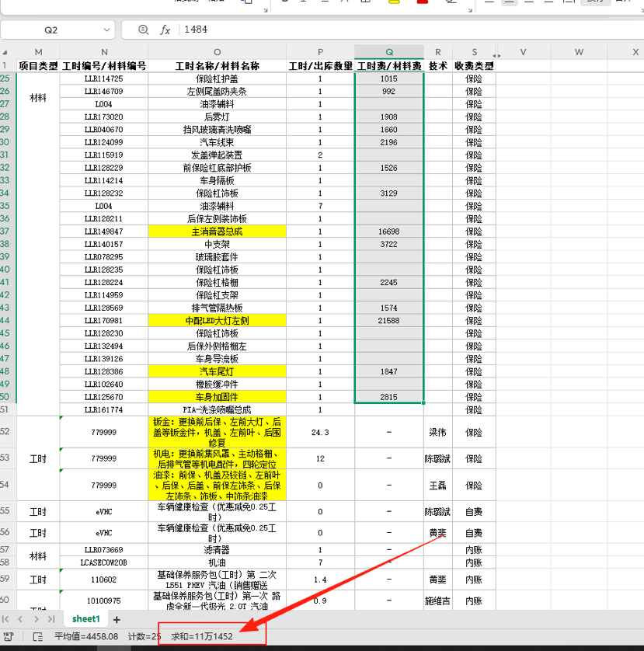
Task: Add a new sheet with plus button
Action: [x=117, y=619]
